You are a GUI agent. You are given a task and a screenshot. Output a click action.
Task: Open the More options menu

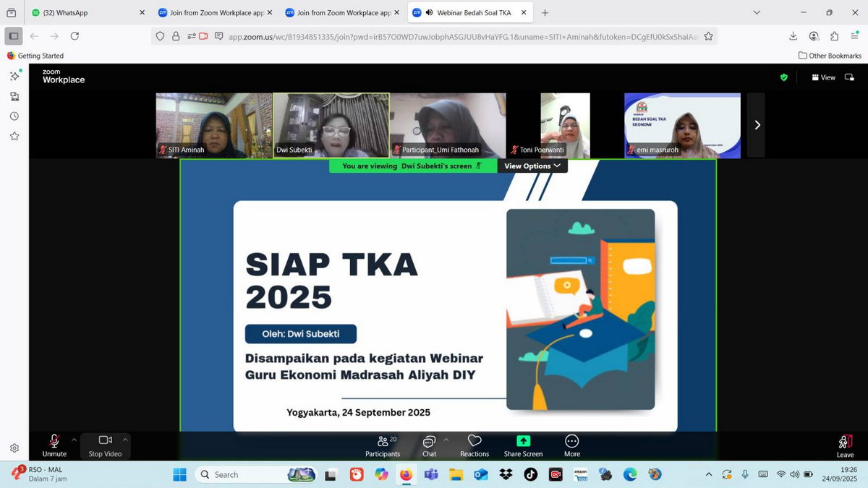[571, 445]
